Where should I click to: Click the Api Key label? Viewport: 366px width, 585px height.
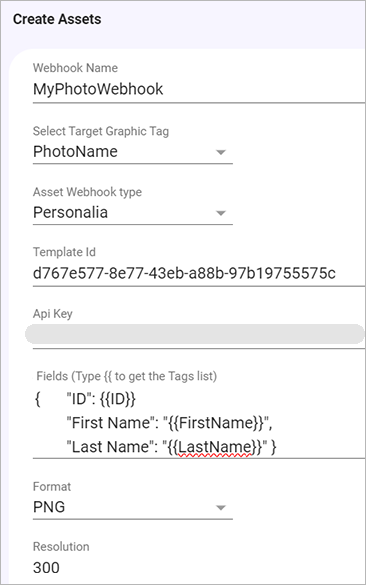coord(53,314)
